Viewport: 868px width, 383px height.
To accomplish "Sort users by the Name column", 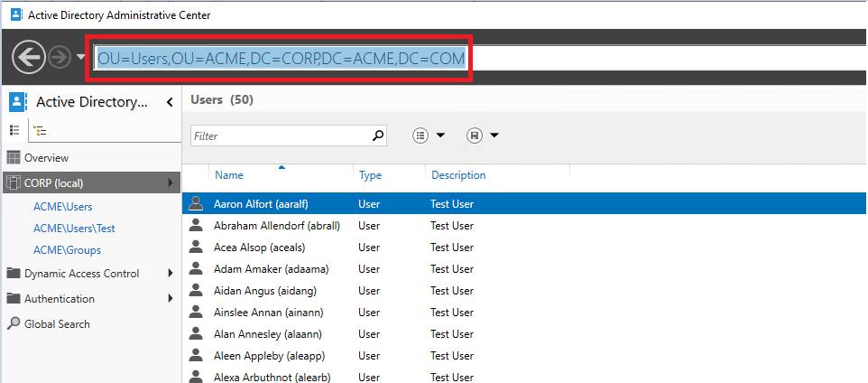I will coord(229,175).
